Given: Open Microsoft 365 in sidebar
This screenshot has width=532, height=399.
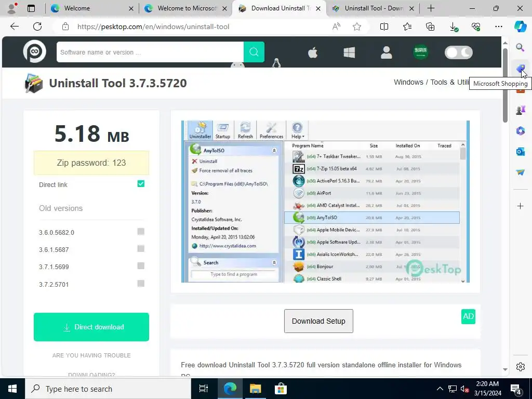Looking at the screenshot, I should (520, 130).
